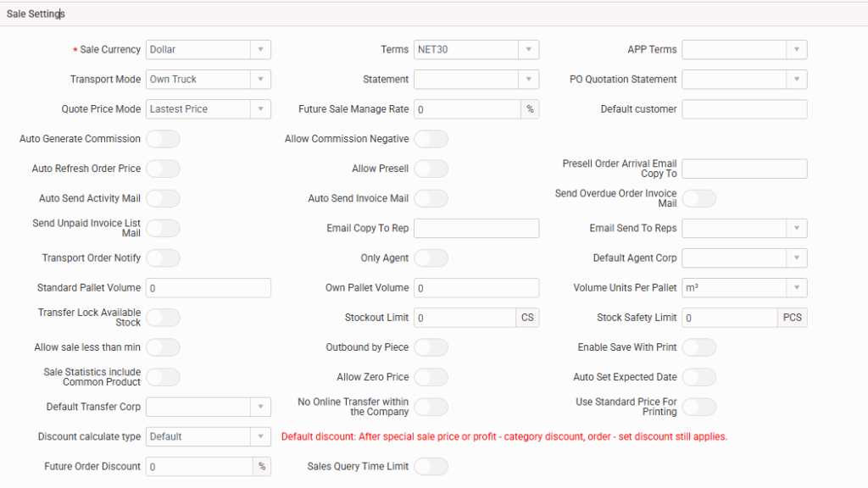Open the Sale Currency dropdown

[x=208, y=50]
